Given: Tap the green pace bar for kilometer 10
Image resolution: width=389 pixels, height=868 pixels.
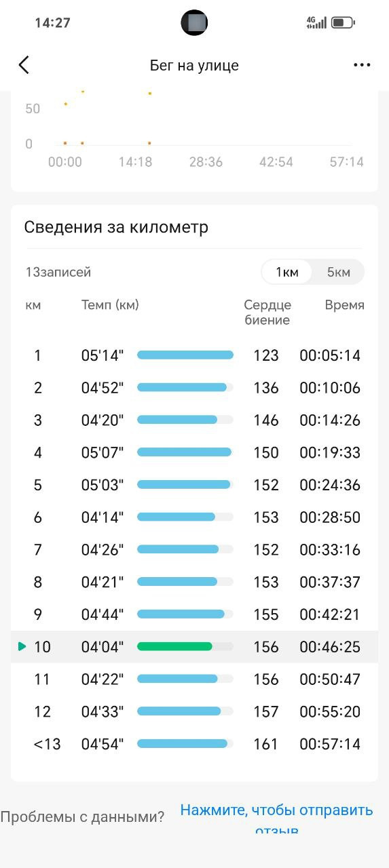Looking at the screenshot, I should coord(174,647).
